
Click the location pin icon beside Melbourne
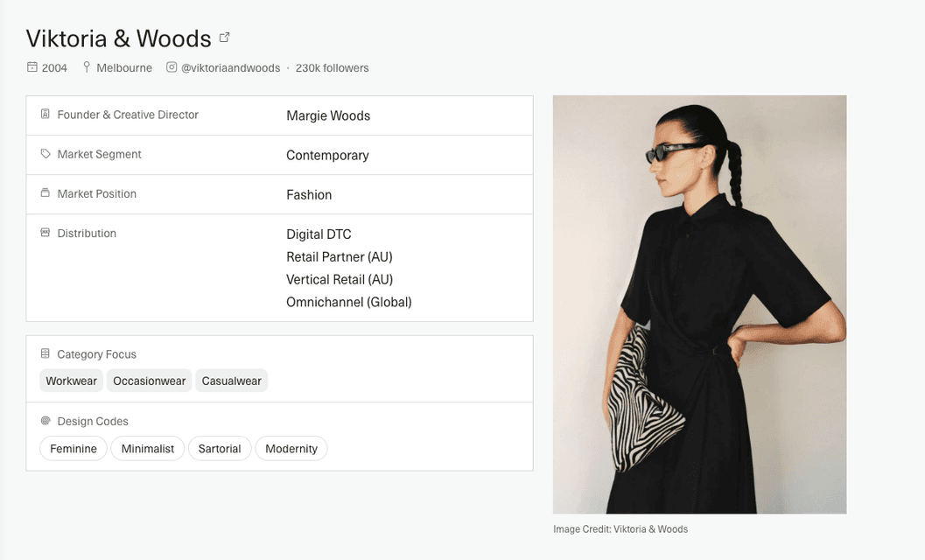tap(86, 67)
